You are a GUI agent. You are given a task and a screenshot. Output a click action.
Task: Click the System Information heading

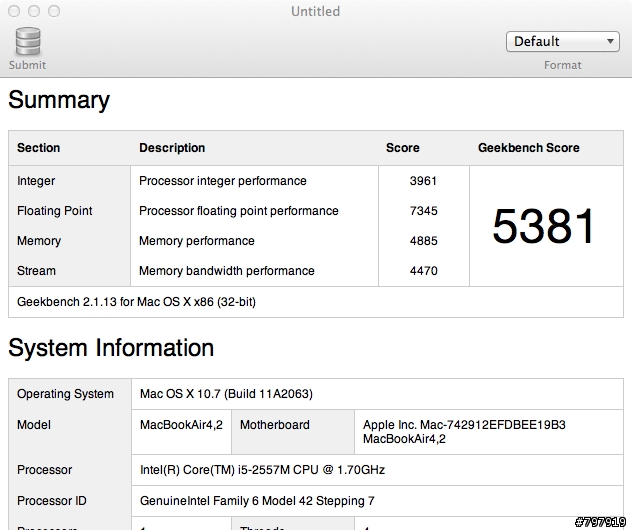pos(111,348)
